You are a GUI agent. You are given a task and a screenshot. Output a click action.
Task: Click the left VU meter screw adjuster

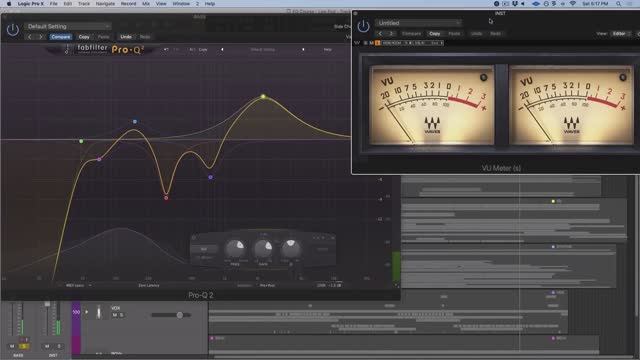[483, 77]
